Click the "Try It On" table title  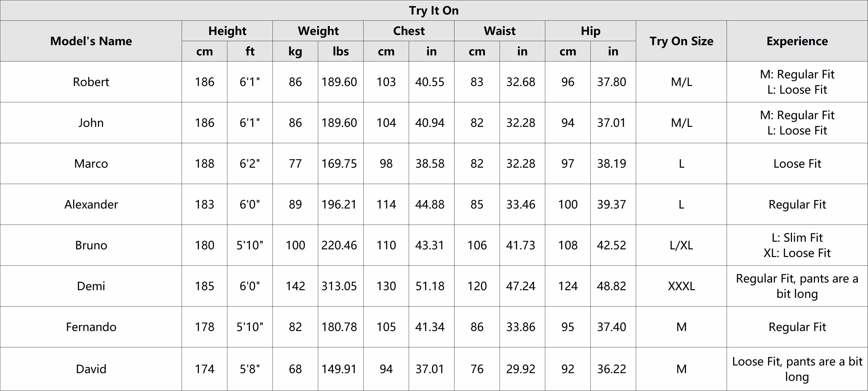434,10
